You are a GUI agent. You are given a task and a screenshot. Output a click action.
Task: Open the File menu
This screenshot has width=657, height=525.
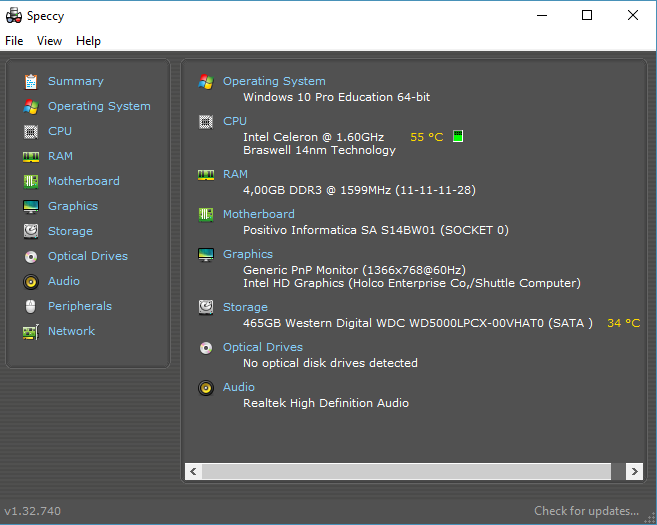(14, 41)
